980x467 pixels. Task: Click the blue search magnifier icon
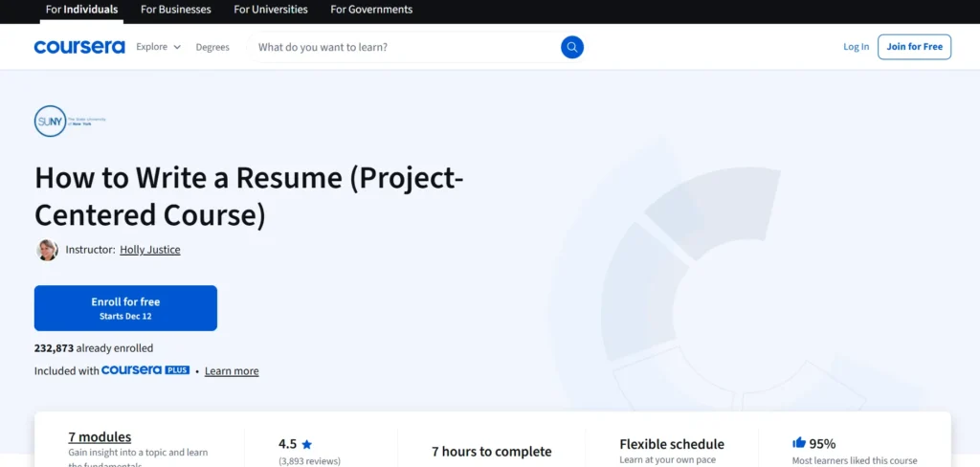571,47
